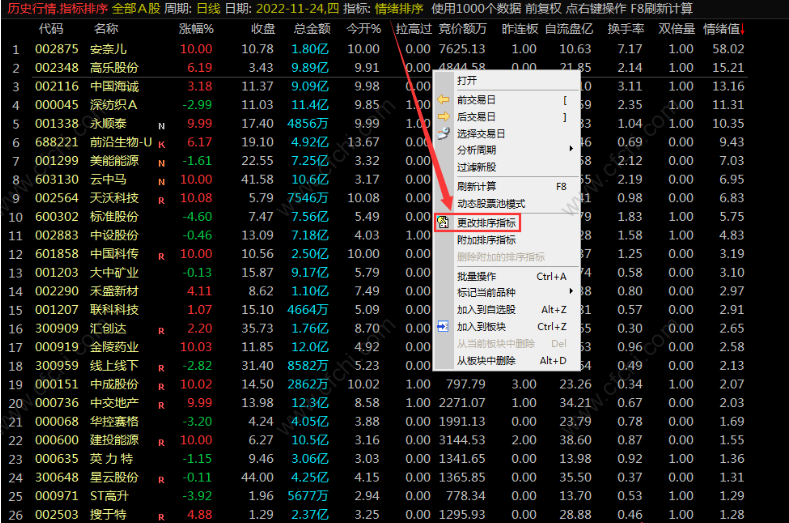
Task: Sort by the 换手率 column header
Action: click(625, 29)
